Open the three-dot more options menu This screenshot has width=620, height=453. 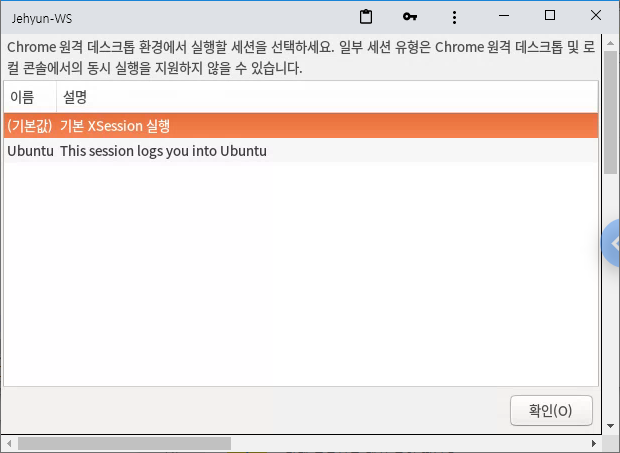click(x=454, y=17)
